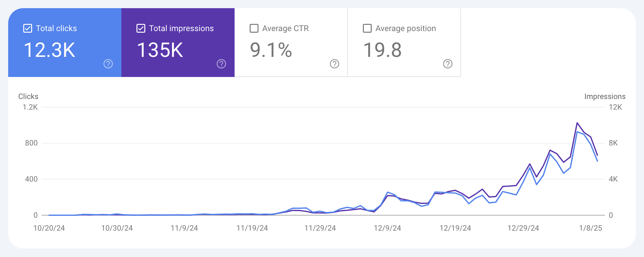Open the Total clicks help tooltip

coord(108,64)
